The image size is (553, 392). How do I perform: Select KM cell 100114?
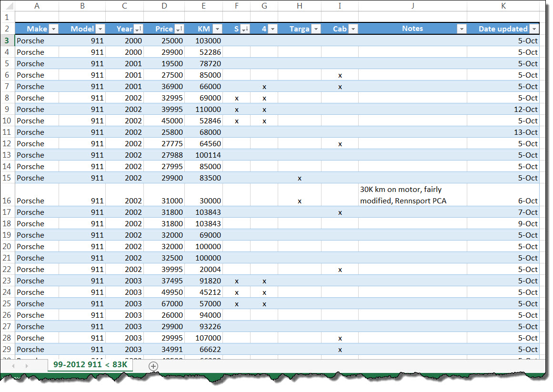tap(203, 155)
